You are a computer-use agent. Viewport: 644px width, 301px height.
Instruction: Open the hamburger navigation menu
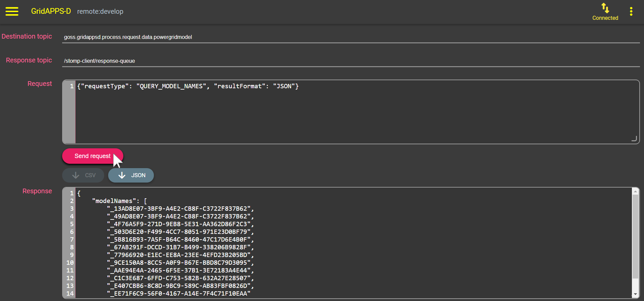click(12, 11)
